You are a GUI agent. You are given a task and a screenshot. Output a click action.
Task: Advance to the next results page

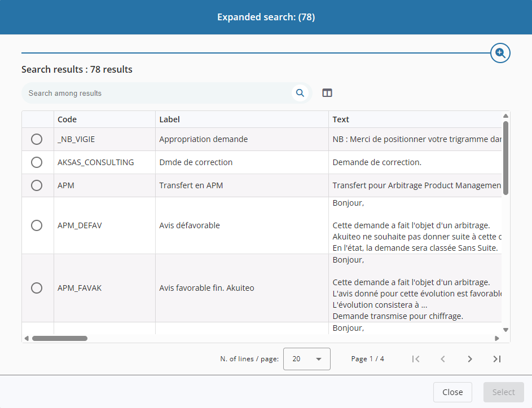(470, 359)
